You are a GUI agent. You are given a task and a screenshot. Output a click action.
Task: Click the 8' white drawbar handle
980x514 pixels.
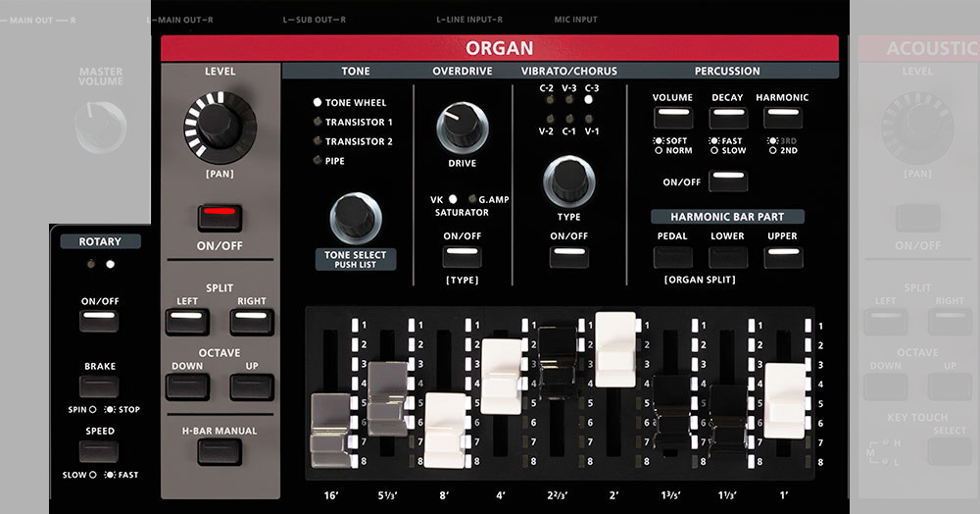445,431
